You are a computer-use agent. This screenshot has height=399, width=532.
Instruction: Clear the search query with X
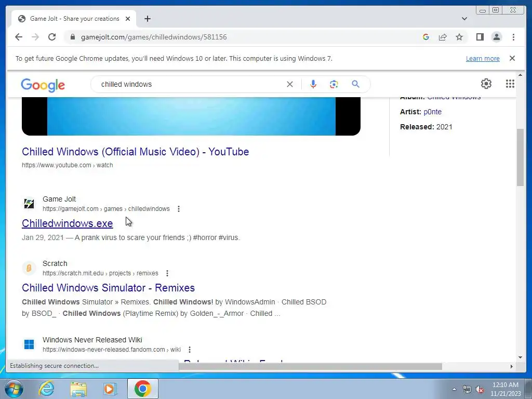[x=290, y=84]
